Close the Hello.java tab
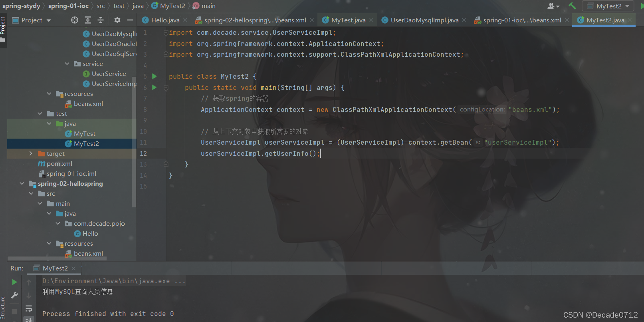The height and width of the screenshot is (322, 644). (x=185, y=20)
